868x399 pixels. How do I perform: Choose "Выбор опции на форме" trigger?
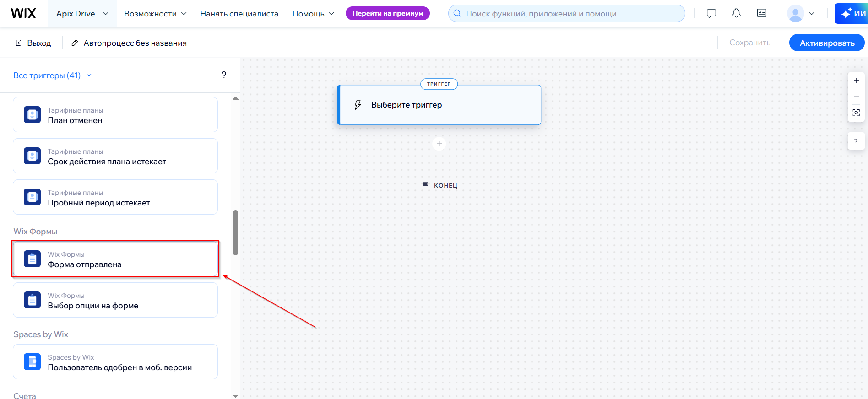(x=115, y=300)
